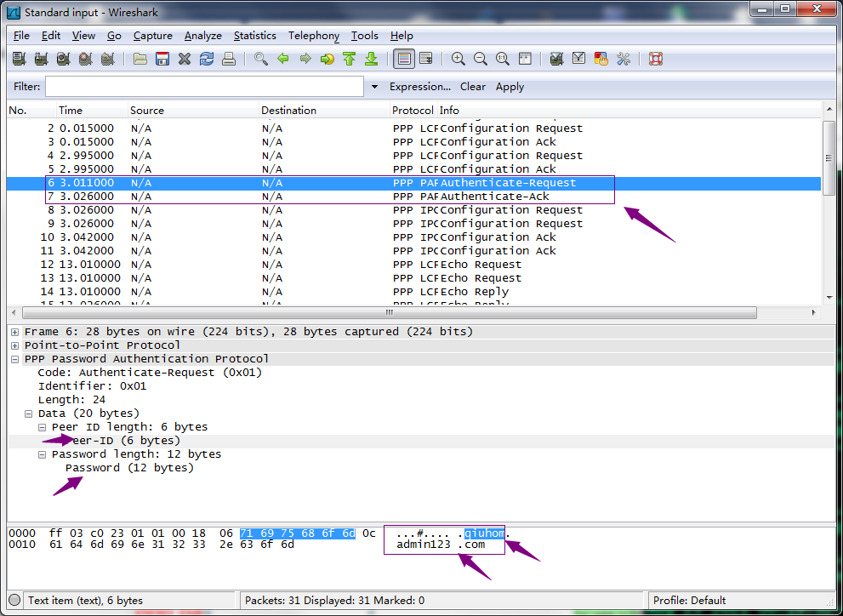Open the Telephony menu
Viewport: 843px width, 616px height.
point(313,36)
